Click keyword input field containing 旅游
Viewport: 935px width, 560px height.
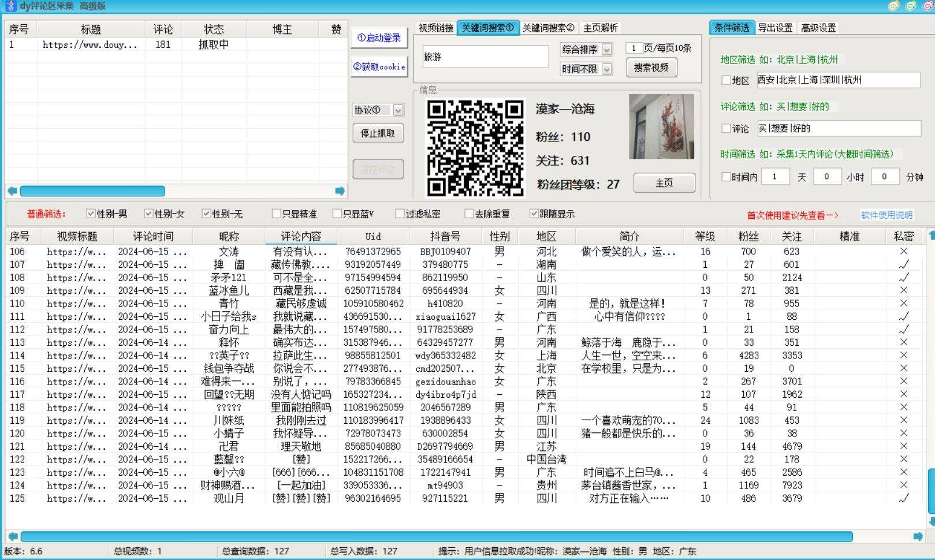tap(485, 57)
